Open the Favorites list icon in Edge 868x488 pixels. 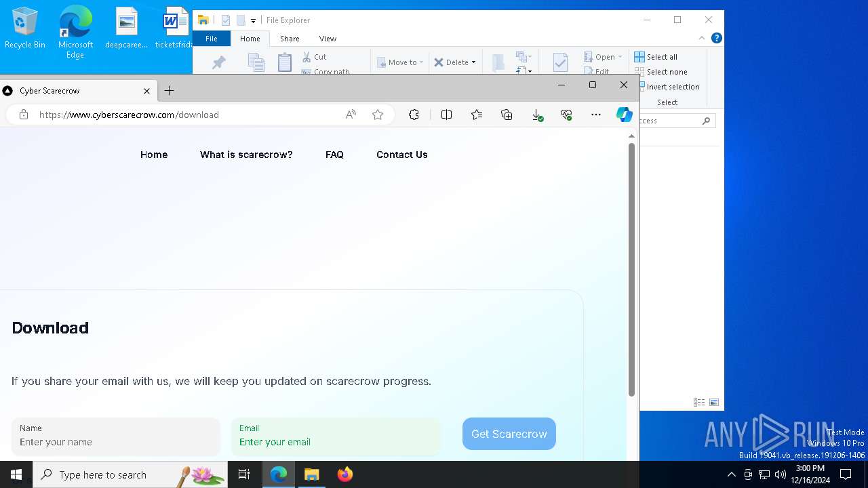pyautogui.click(x=477, y=115)
